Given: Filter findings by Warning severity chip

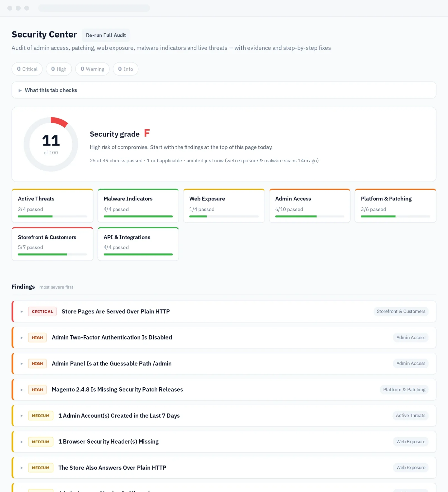Looking at the screenshot, I should (x=92, y=69).
